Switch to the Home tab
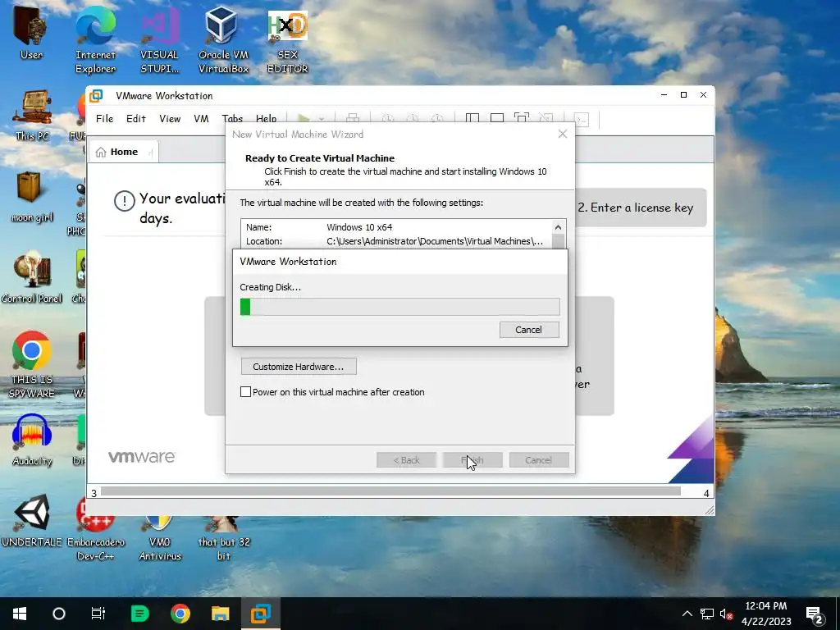The height and width of the screenshot is (630, 840). point(123,152)
